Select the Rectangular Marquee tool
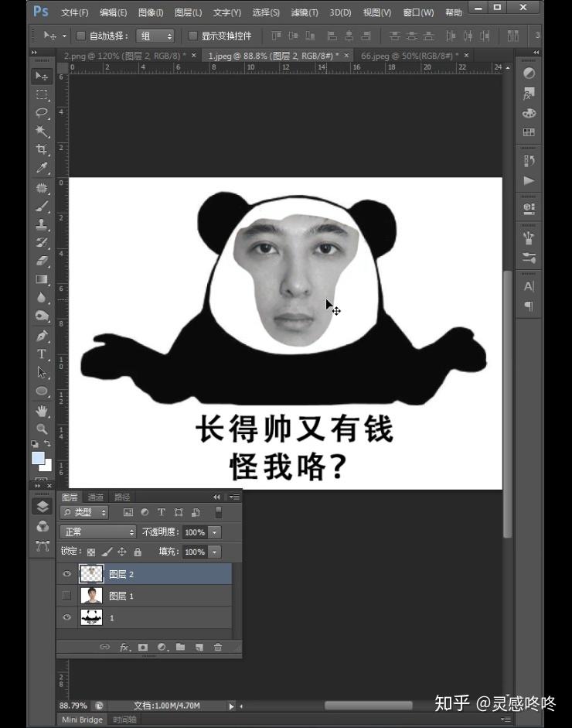The height and width of the screenshot is (728, 572). (42, 94)
